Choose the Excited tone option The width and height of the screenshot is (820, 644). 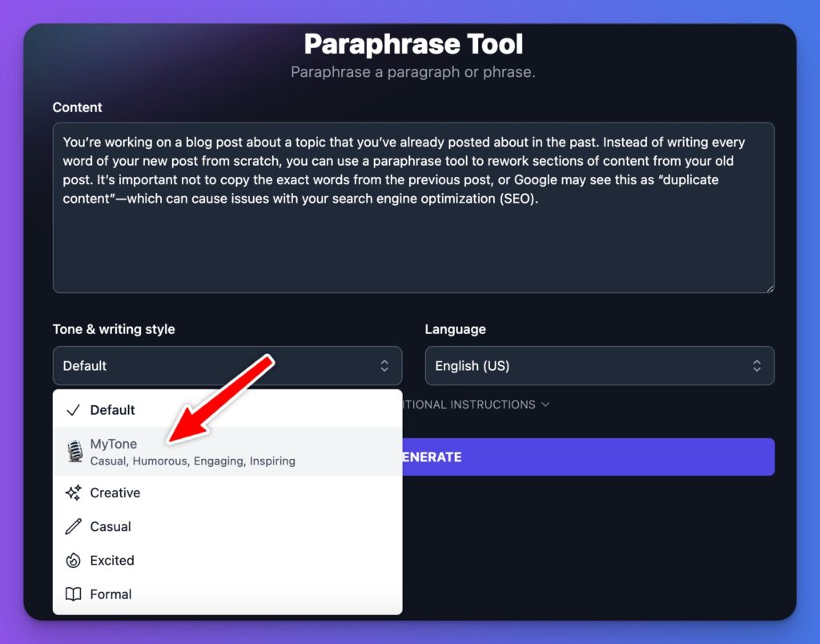[x=112, y=560]
